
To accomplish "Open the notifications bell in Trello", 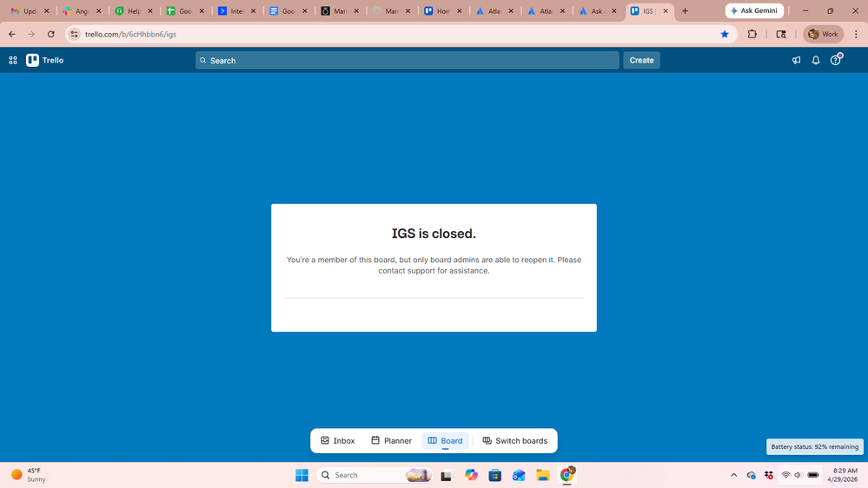I will pos(815,60).
